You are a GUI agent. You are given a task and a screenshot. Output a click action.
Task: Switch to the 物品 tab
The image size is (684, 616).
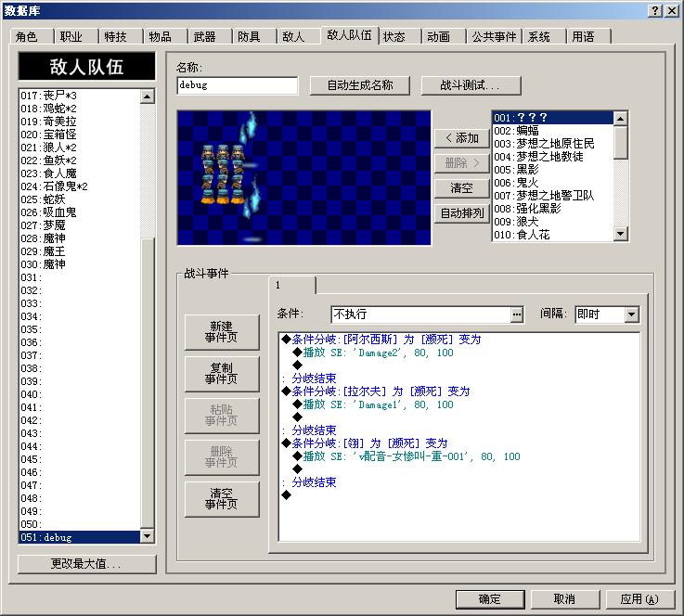point(164,36)
